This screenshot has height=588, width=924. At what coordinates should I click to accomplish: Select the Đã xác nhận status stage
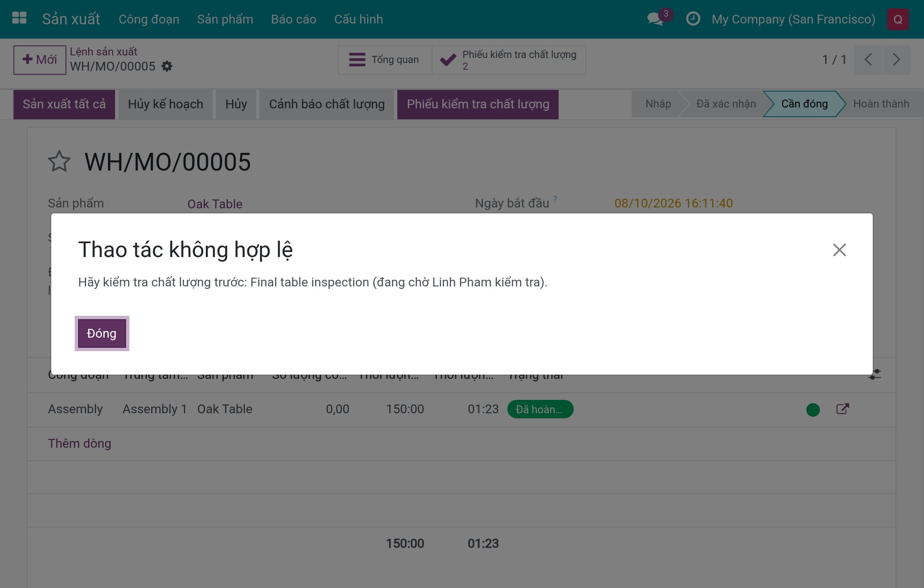point(726,104)
